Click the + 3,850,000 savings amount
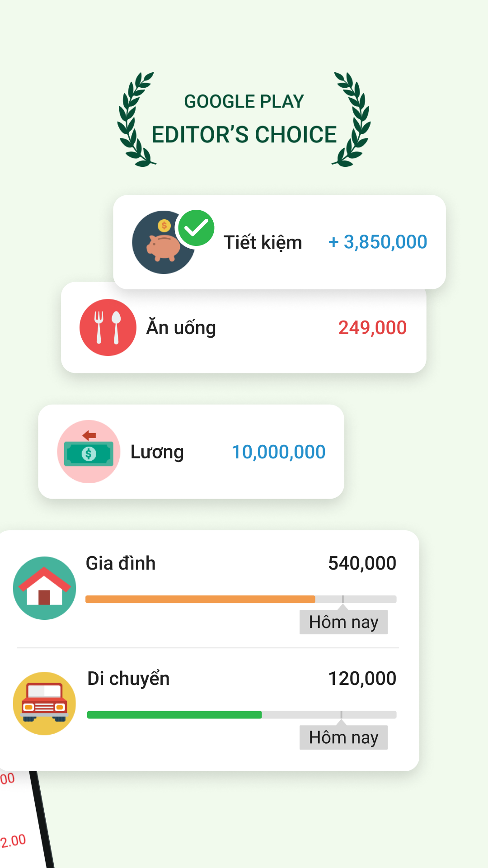The image size is (488, 868). [x=378, y=242]
